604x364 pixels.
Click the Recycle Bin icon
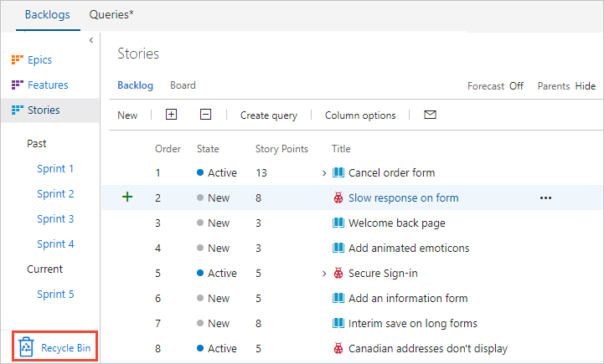[x=26, y=347]
